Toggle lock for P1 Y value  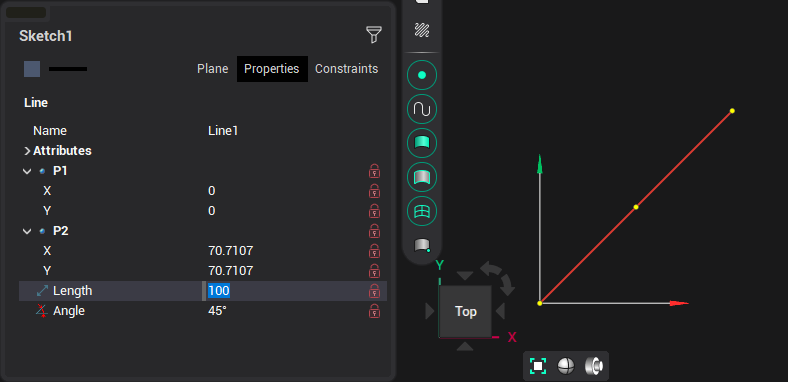(x=374, y=211)
